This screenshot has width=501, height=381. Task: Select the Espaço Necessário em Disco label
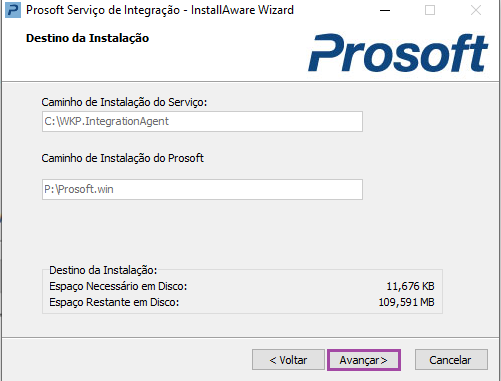(118, 286)
